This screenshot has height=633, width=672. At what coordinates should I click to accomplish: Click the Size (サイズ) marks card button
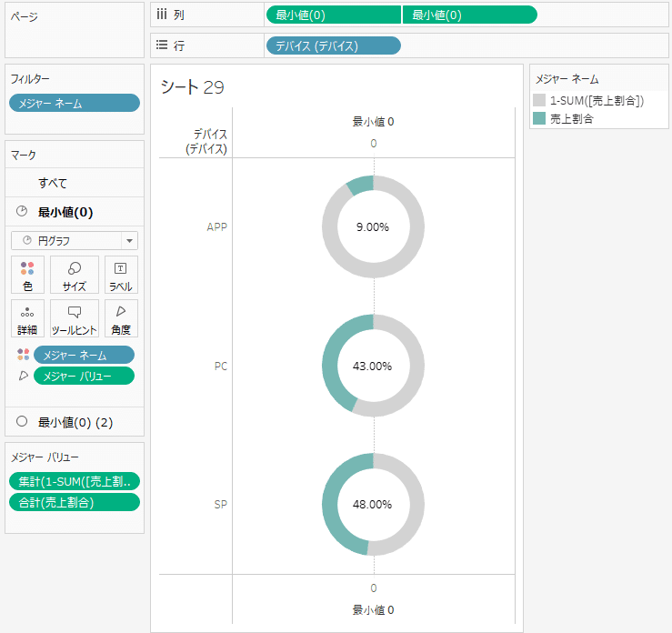[x=75, y=275]
